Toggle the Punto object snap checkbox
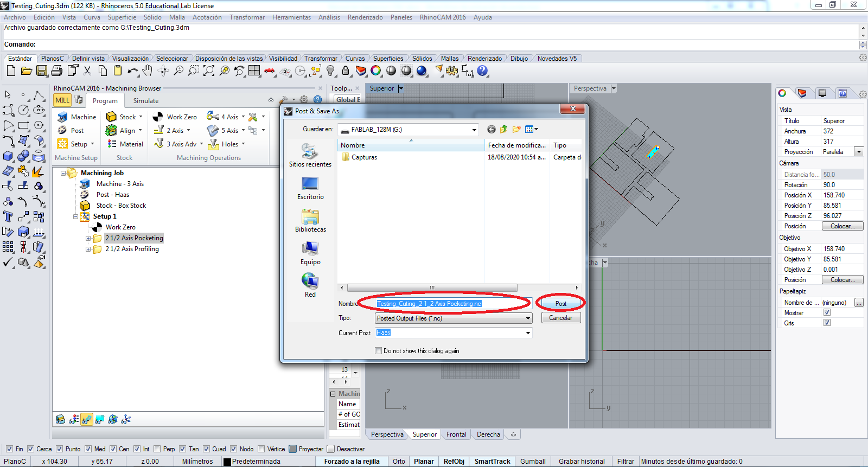Image resolution: width=868 pixels, height=467 pixels. 60,449
